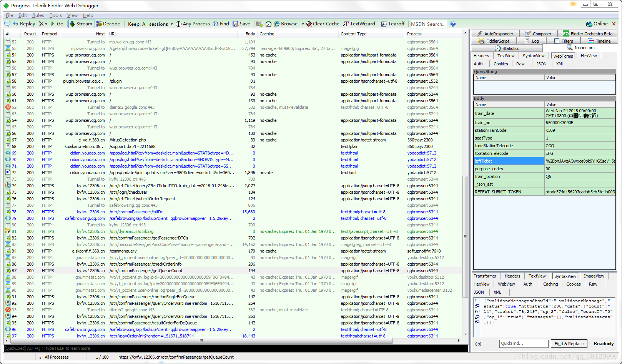The width and height of the screenshot is (622, 364).
Task: Click the comment (speech bubble) toolbar icon
Action: pos(7,24)
